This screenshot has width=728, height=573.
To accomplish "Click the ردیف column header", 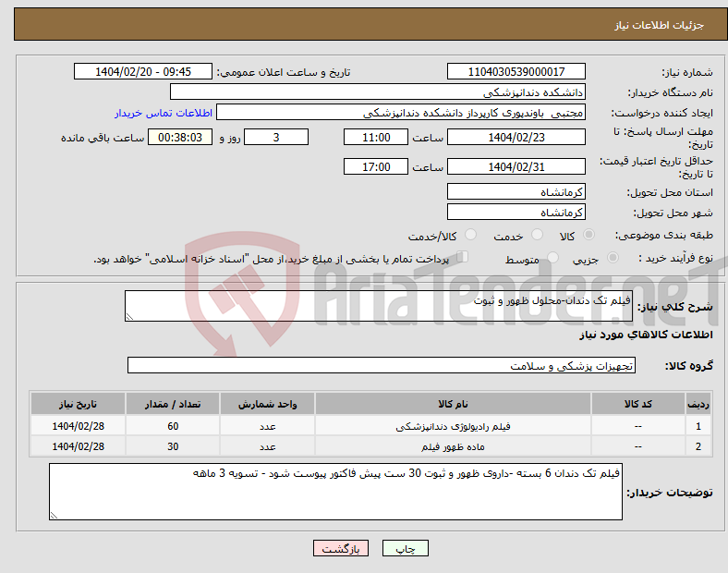I will [698, 404].
